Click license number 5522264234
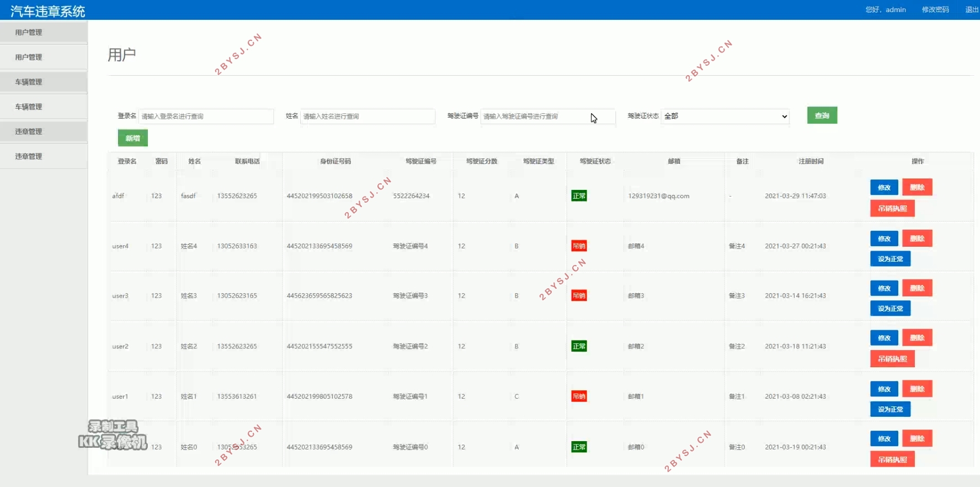This screenshot has height=487, width=980. (x=411, y=196)
